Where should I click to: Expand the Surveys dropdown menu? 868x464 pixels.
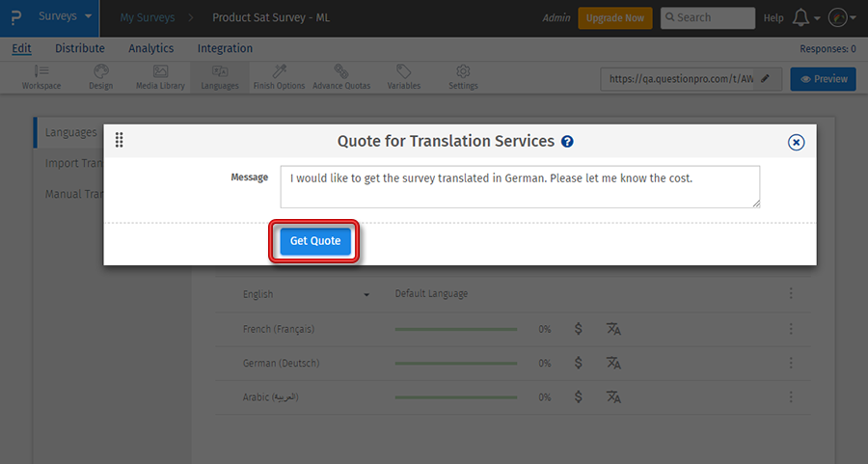pos(64,17)
